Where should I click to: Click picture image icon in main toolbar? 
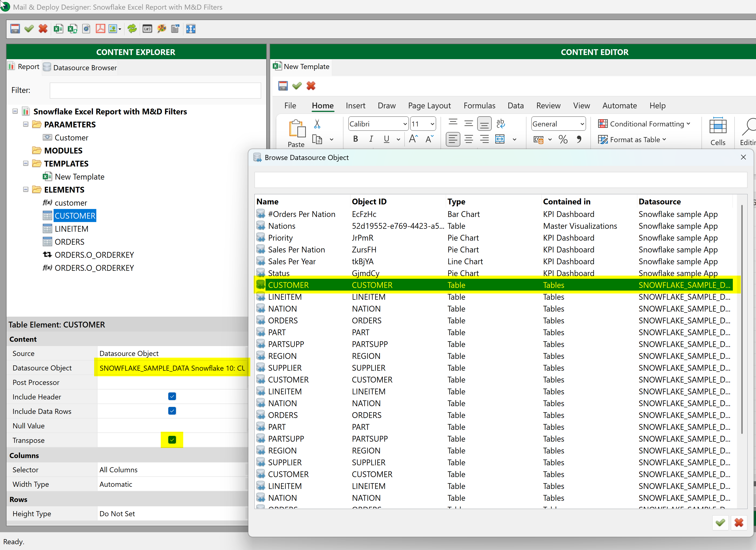click(113, 29)
